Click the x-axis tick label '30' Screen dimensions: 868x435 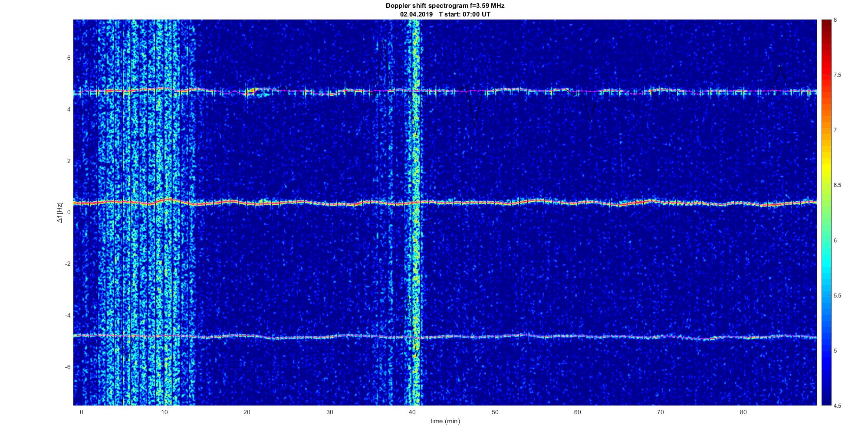[x=330, y=412]
